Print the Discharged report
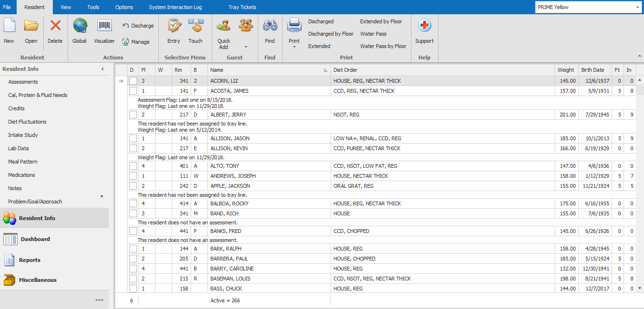Viewport: 644px width, 309px height. coord(321,21)
